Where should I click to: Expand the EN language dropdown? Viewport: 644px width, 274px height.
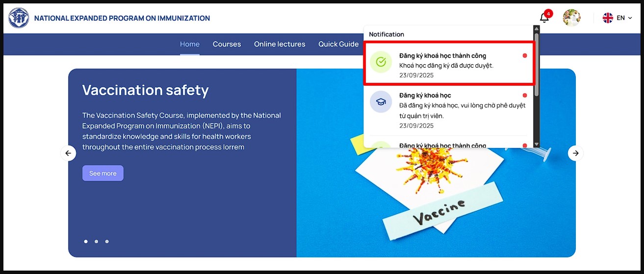click(x=624, y=18)
